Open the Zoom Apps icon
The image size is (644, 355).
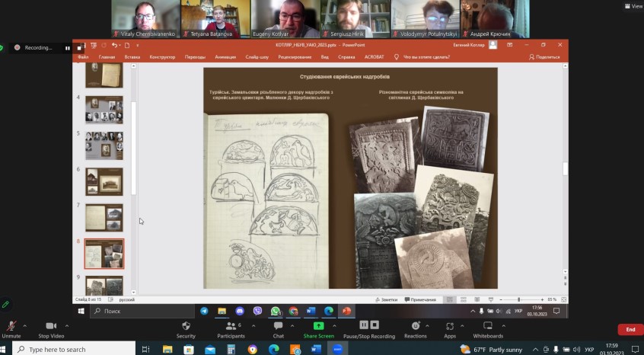pyautogui.click(x=450, y=326)
